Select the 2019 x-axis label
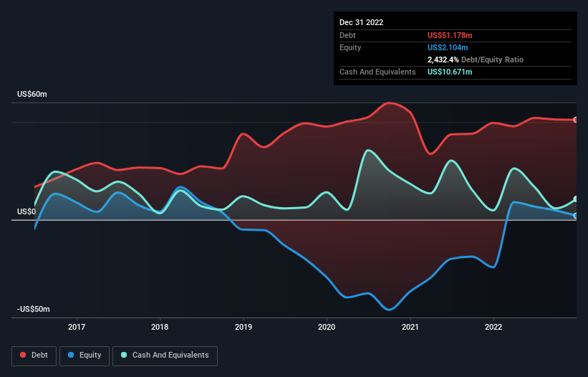The width and height of the screenshot is (588, 377). click(x=244, y=327)
